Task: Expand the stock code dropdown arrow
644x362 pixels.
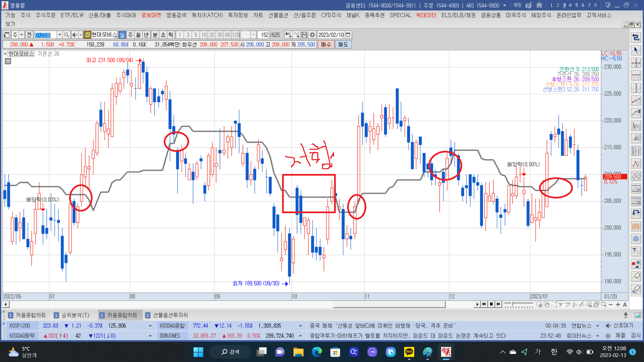Action: coord(59,35)
